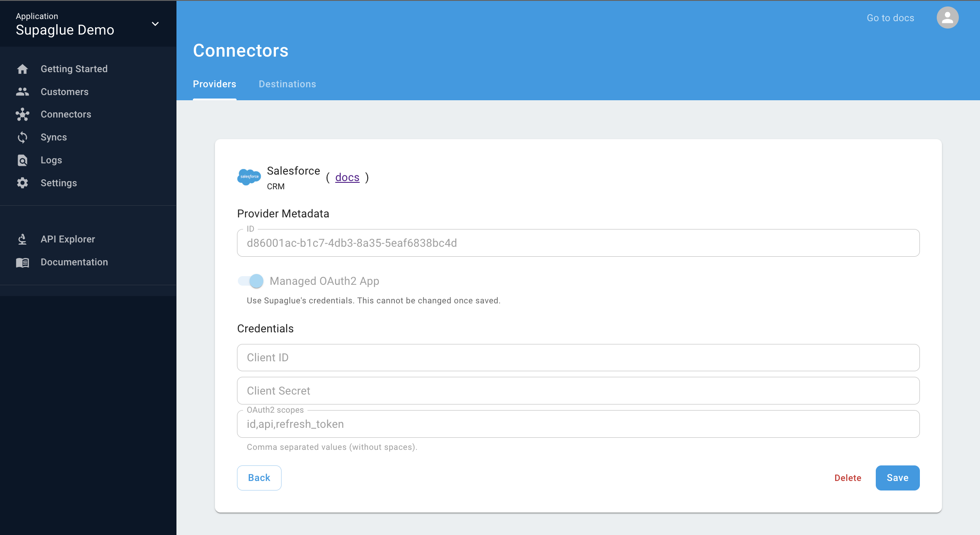The height and width of the screenshot is (535, 980).
Task: Click the API Explorer microscope icon
Action: coord(22,239)
